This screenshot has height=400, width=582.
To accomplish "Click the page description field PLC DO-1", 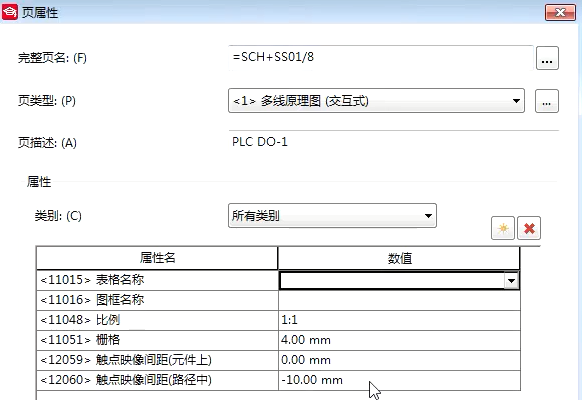I will 393,142.
